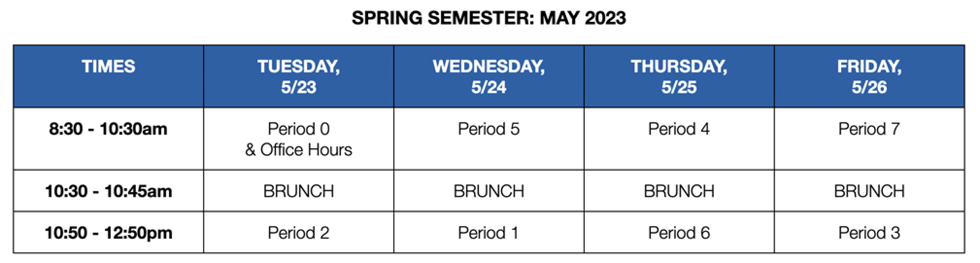Select the Period 5 cell

click(489, 139)
